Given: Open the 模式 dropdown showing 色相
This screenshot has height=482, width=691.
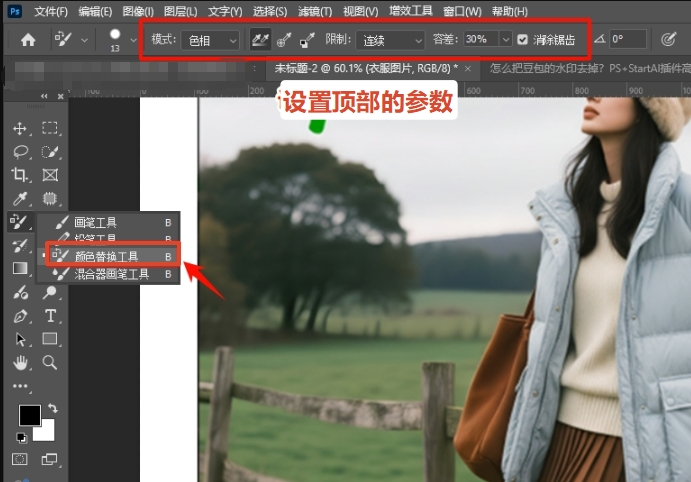Looking at the screenshot, I should tap(213, 40).
